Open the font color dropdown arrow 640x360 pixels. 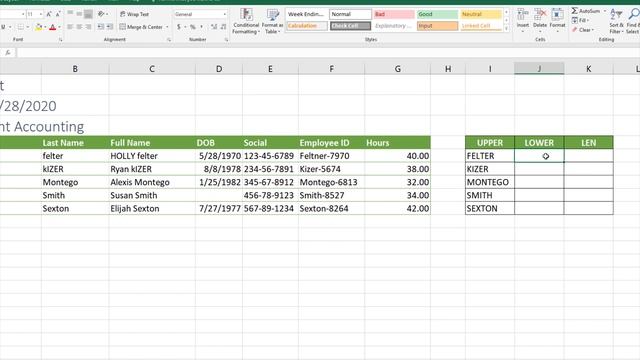(x=59, y=27)
